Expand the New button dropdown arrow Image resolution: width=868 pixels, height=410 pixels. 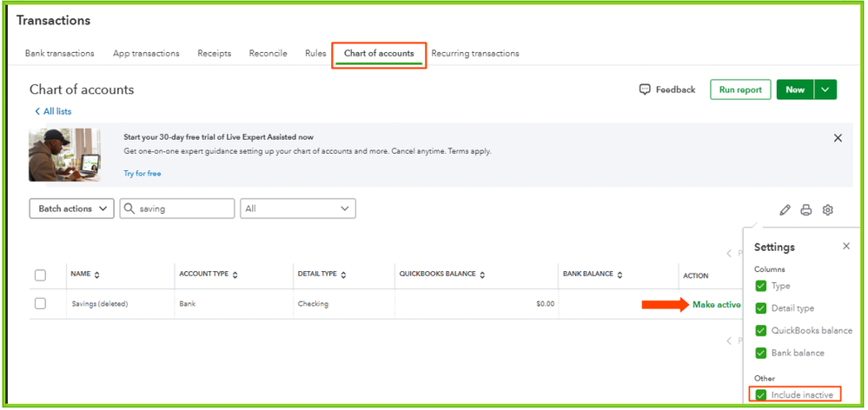(825, 89)
